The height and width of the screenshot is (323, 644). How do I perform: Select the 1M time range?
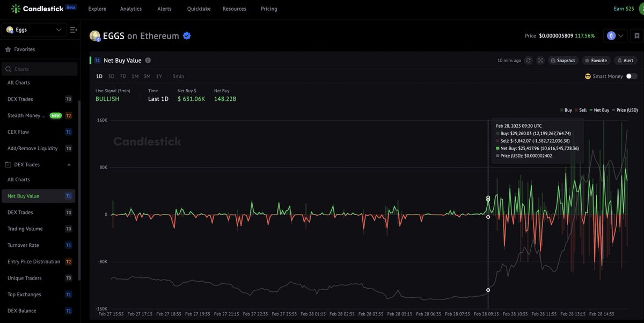pyautogui.click(x=135, y=76)
